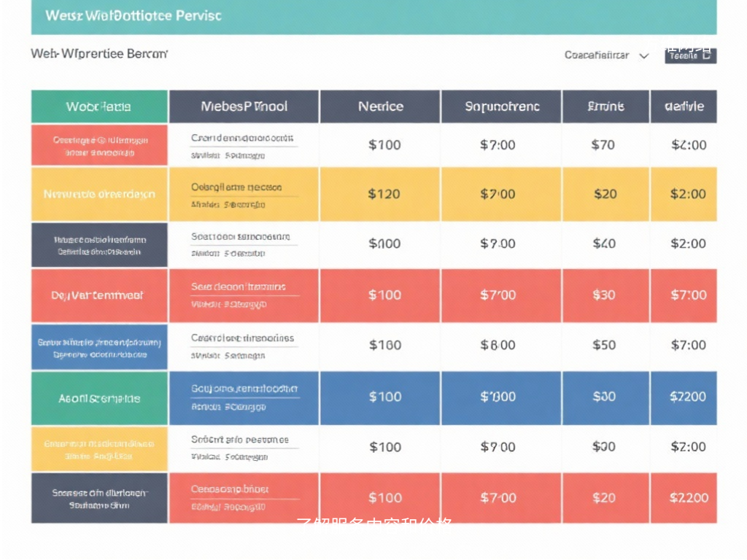The width and height of the screenshot is (747, 560).
Task: Select the Bmint column header
Action: coord(605,106)
